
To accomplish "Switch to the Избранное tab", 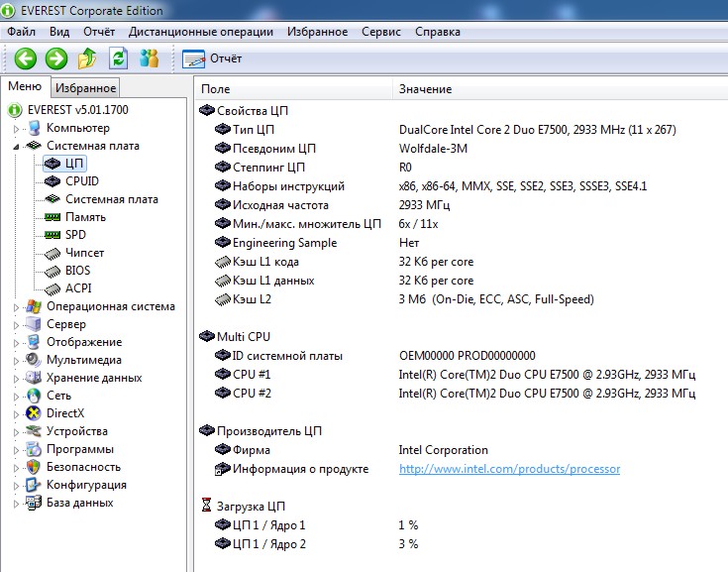I will [85, 88].
